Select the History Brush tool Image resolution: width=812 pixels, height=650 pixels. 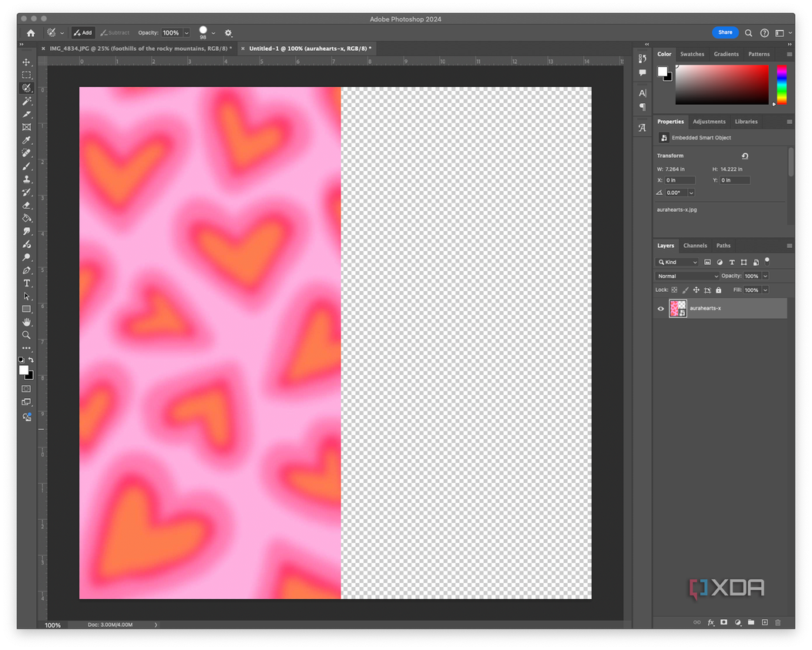point(26,192)
